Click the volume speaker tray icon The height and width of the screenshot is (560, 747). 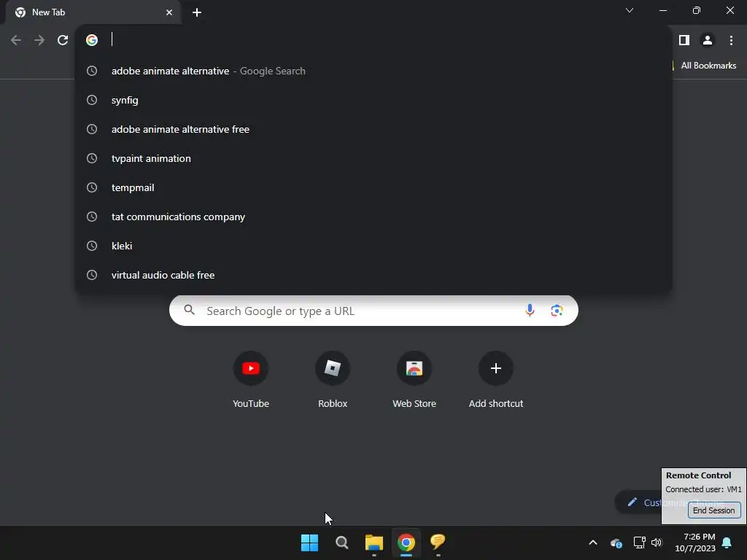point(657,542)
